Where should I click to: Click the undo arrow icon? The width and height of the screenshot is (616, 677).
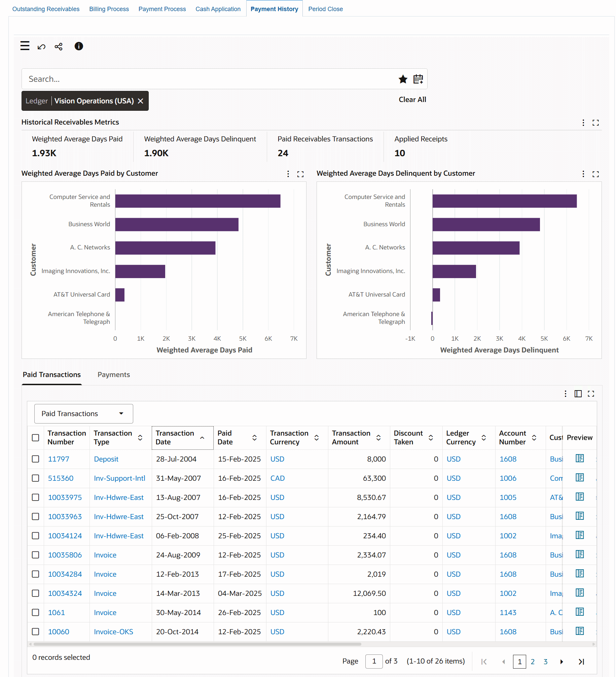tap(41, 46)
